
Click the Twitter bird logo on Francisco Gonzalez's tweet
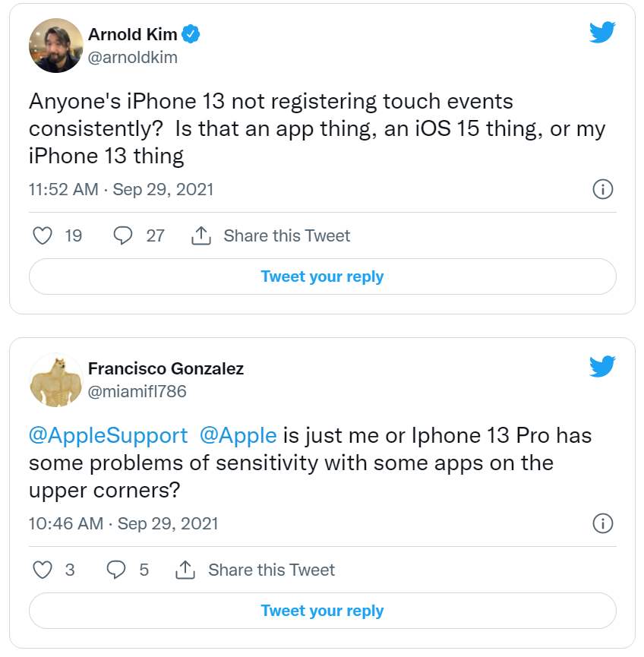[602, 367]
